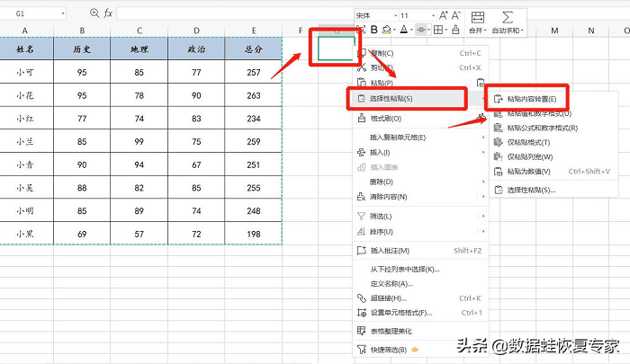The width and height of the screenshot is (630, 364).
Task: Open 排序(U) menu entry
Action: click(x=420, y=232)
